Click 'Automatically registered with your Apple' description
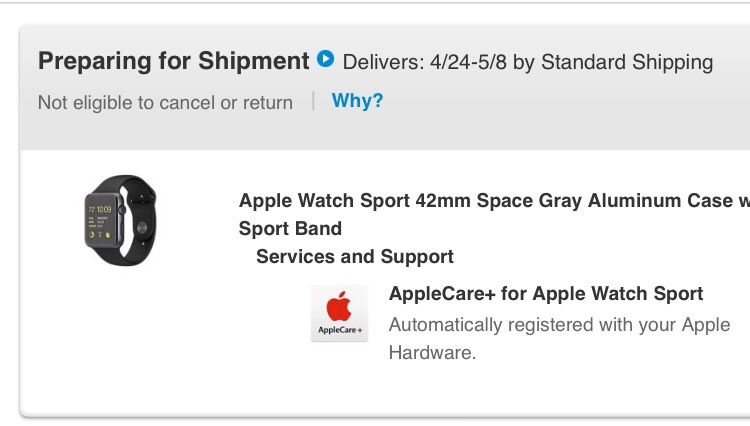Screen dimensions: 750x426 [559, 325]
